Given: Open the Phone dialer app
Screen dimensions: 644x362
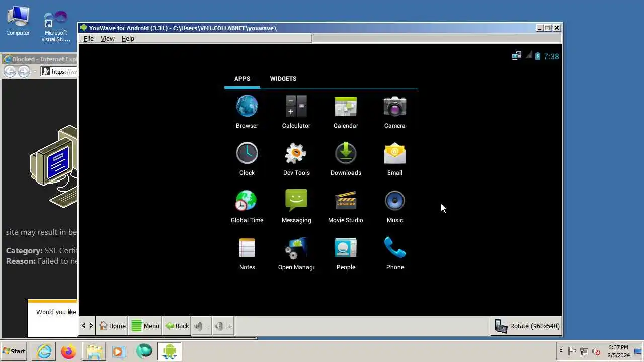Looking at the screenshot, I should click(x=394, y=253).
